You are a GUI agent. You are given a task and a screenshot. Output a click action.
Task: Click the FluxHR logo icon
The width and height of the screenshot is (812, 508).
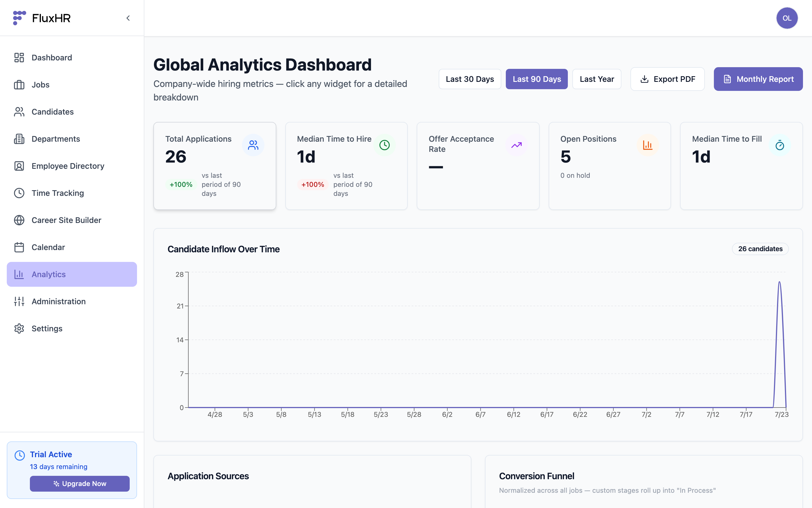19,18
